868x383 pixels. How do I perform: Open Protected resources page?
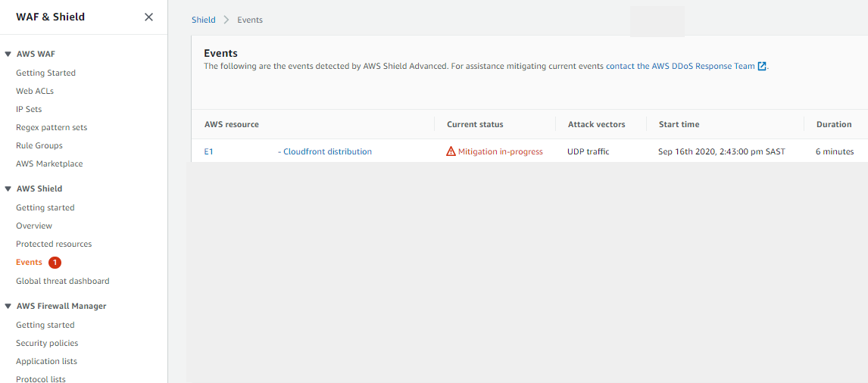(x=54, y=244)
